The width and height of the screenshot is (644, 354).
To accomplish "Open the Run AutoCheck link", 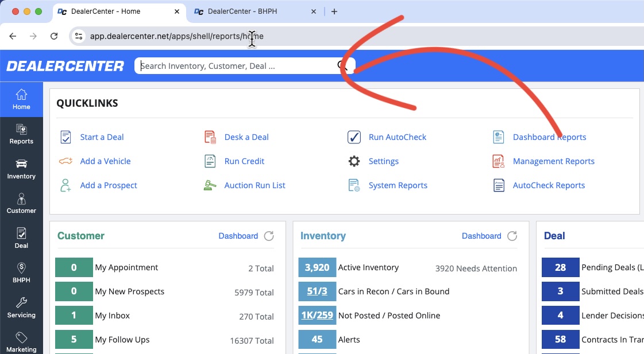I will tap(398, 137).
